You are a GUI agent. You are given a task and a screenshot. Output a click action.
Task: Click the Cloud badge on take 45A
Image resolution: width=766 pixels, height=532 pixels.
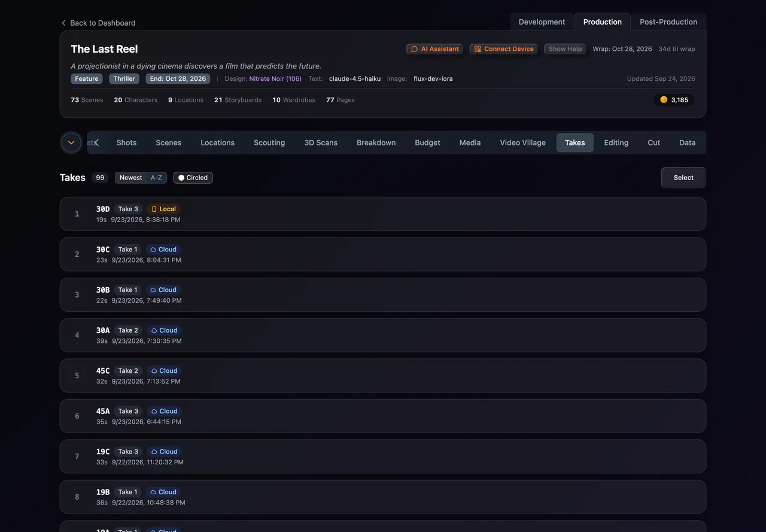164,411
